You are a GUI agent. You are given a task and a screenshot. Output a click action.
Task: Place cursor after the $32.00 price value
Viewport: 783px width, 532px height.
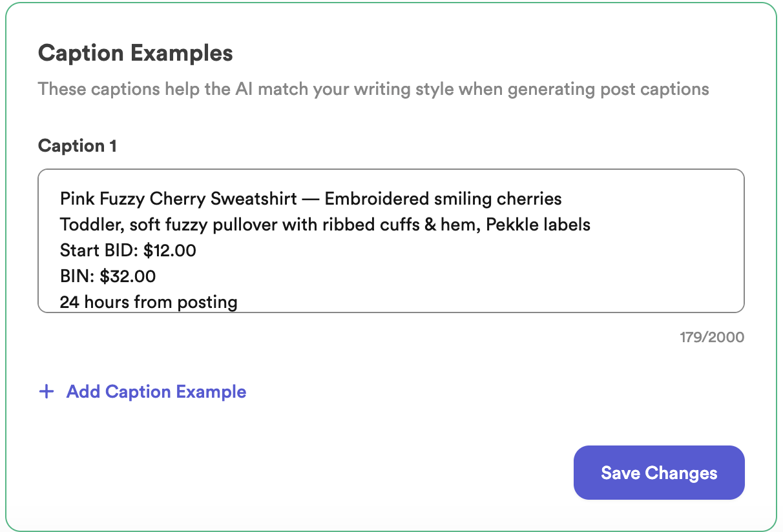pos(155,276)
